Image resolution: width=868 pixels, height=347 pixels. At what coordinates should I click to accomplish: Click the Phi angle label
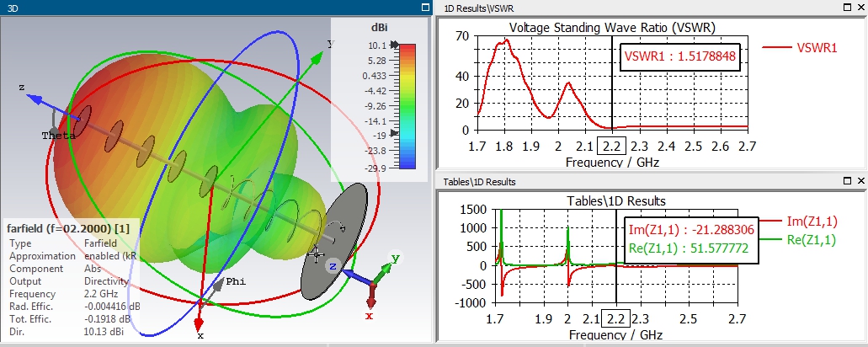(x=235, y=281)
